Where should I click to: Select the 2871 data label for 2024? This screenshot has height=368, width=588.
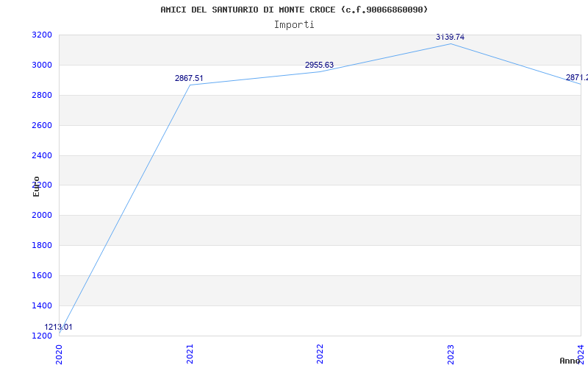(577, 77)
